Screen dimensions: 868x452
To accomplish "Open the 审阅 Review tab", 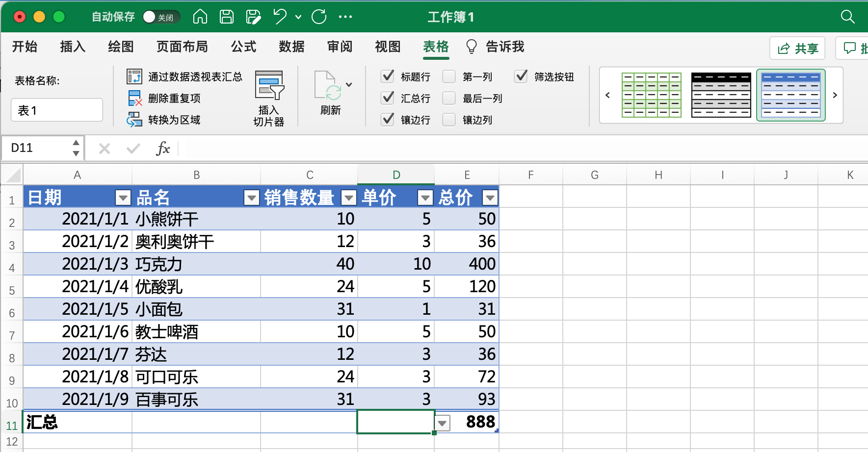I will point(340,47).
